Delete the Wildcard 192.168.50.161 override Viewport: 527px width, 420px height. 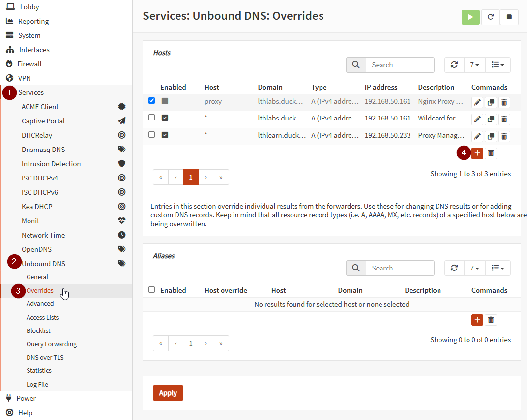(x=504, y=119)
